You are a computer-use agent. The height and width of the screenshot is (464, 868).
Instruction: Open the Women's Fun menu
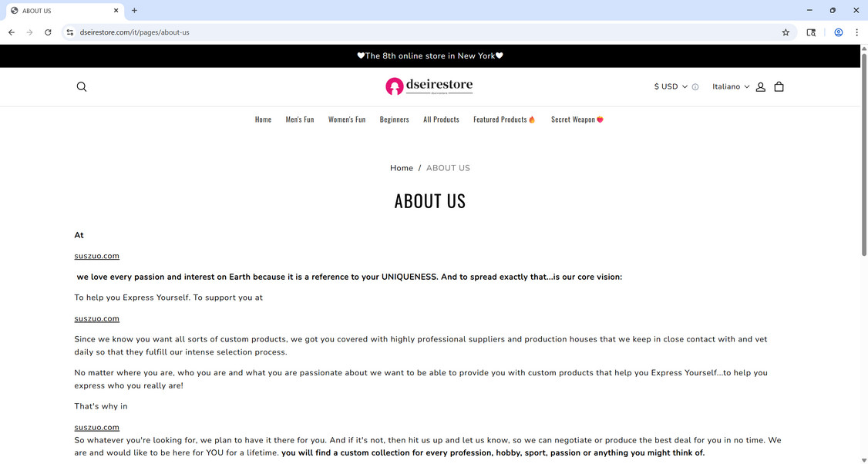[347, 119]
